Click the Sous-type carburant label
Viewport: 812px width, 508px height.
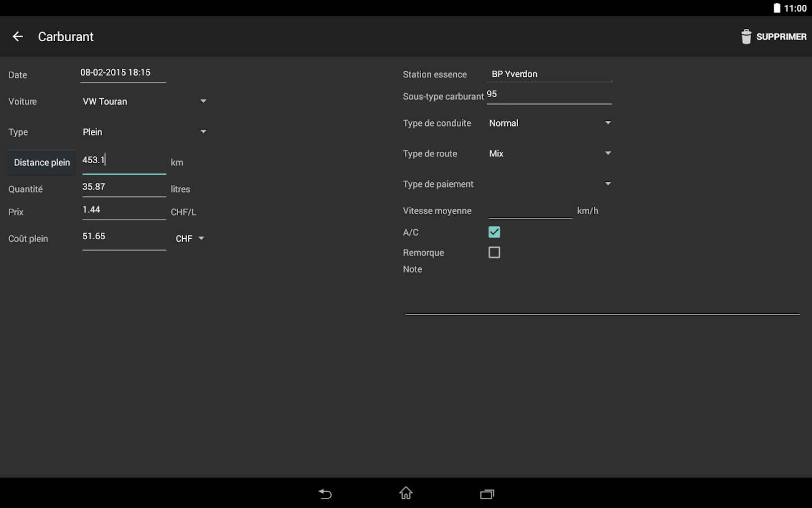tap(443, 97)
